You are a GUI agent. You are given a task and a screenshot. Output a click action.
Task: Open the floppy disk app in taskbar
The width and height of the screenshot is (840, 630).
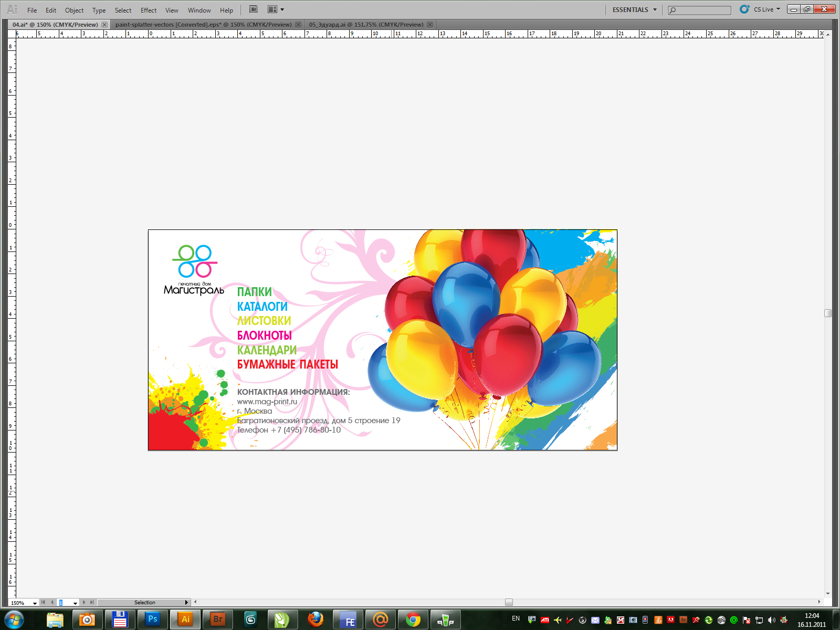120,620
